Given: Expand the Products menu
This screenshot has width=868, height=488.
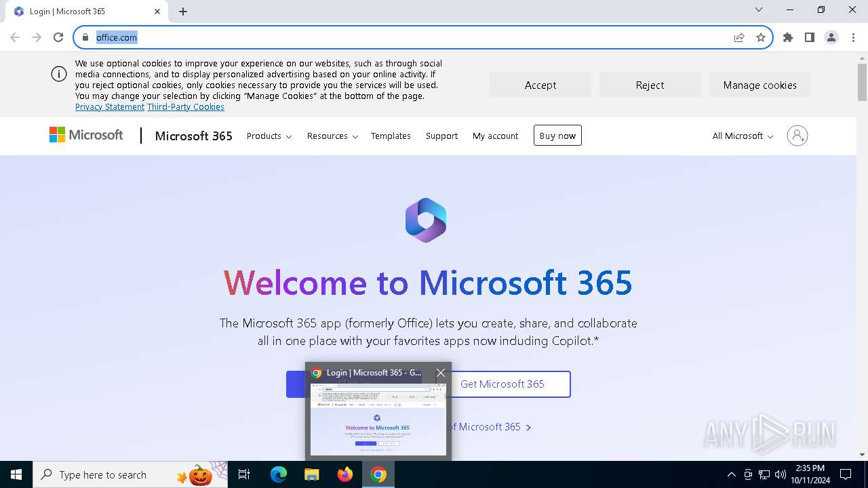Looking at the screenshot, I should pyautogui.click(x=269, y=136).
